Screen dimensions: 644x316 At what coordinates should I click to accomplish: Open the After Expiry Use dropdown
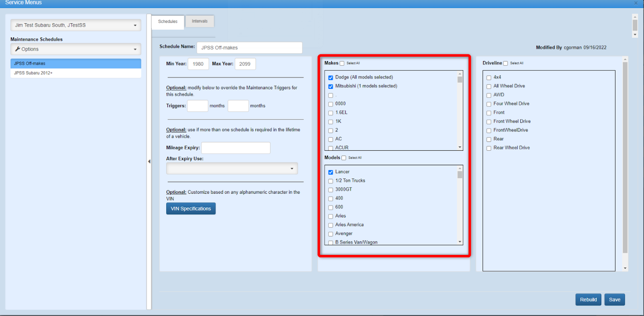coord(232,168)
